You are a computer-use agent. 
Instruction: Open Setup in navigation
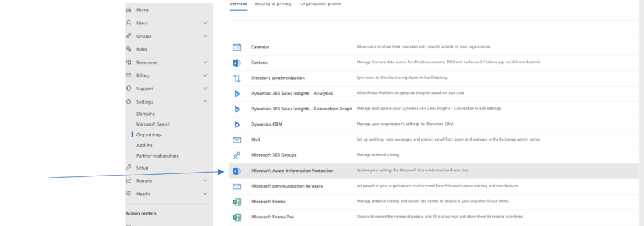(142, 168)
